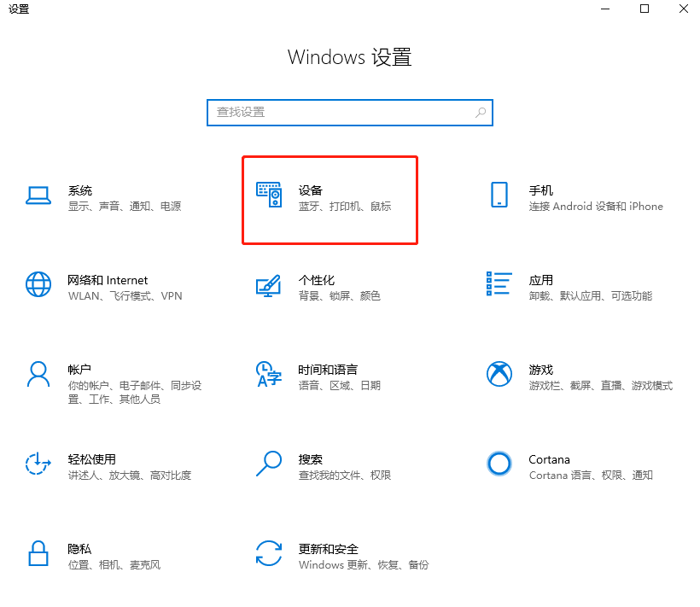Click the 隐私 category title
This screenshot has width=700, height=607.
(x=79, y=550)
